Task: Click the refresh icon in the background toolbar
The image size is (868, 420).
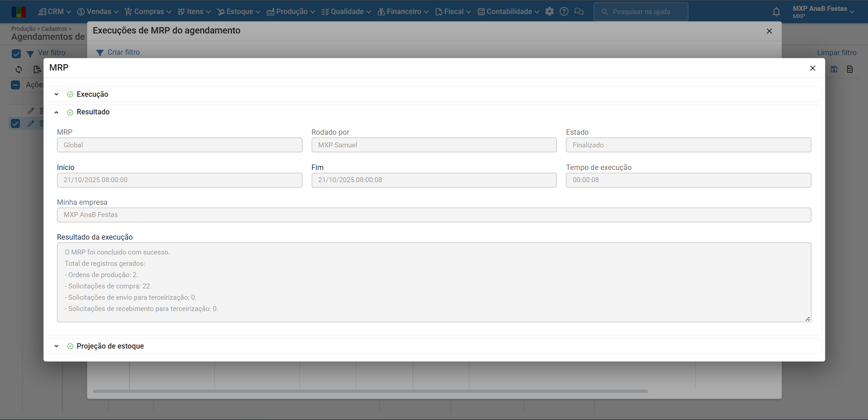Action: [x=19, y=69]
